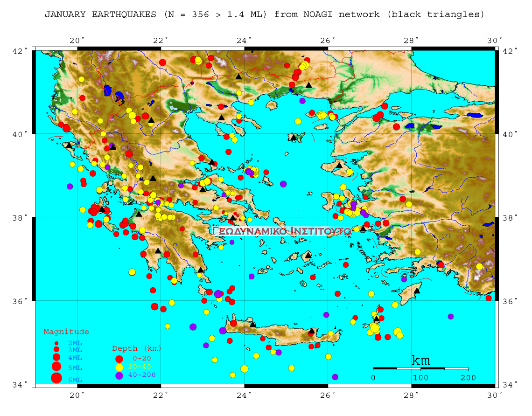Click the bottom axis "26°" longitude label
The height and width of the screenshot is (416, 532).
(328, 395)
